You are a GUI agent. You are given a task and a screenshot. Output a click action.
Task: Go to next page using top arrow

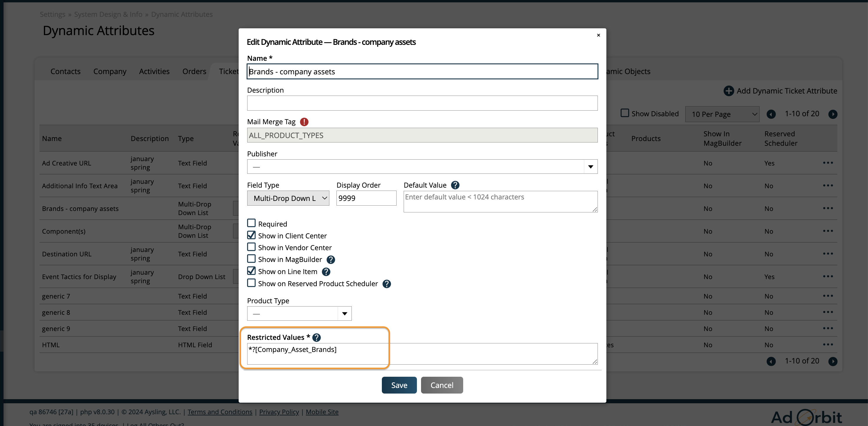[833, 114]
